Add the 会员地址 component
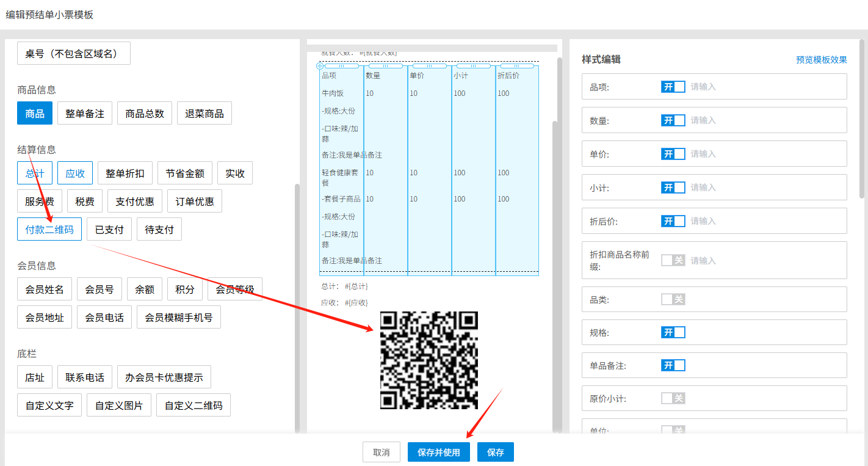 click(45, 318)
